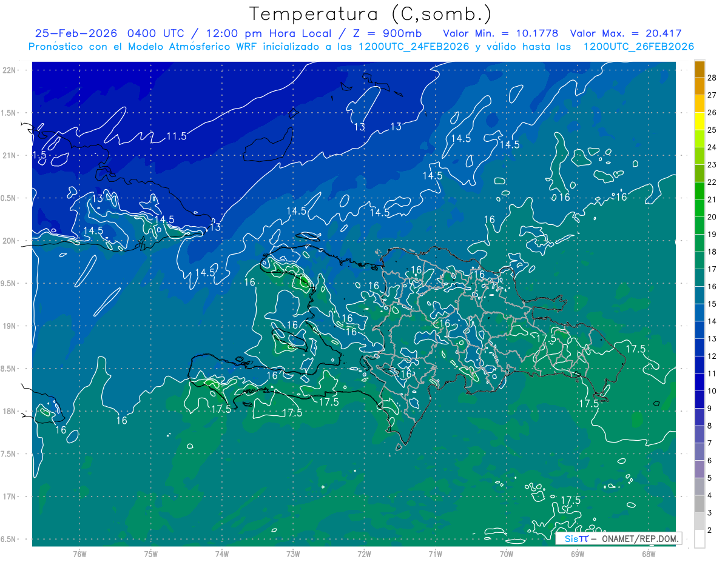Click the 'Temperatura (C,somb.)' title
728x562 pixels.
click(x=370, y=15)
